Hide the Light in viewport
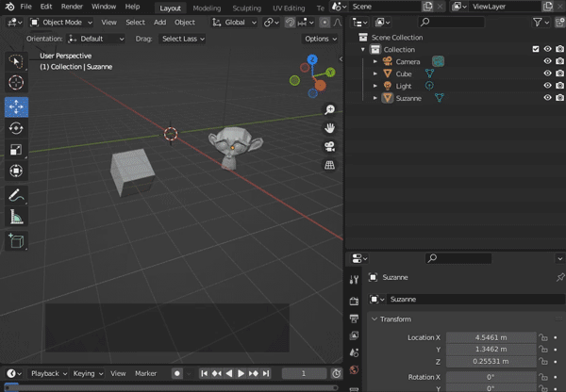 point(547,86)
